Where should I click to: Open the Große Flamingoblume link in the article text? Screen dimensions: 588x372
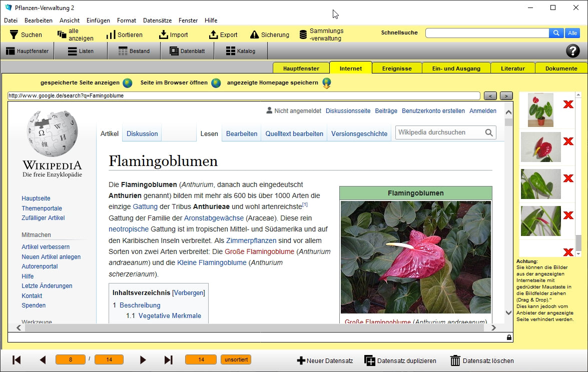coord(259,251)
